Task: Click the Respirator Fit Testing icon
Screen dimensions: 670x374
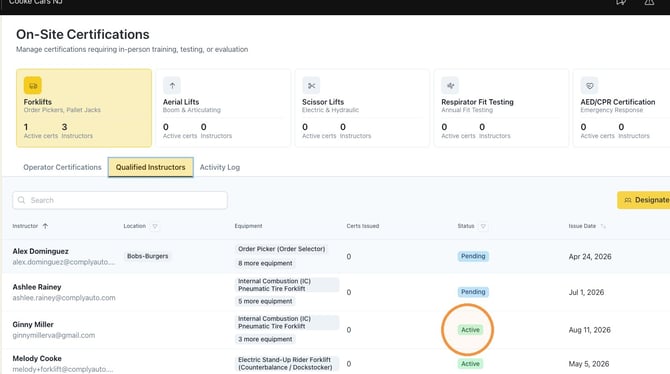Action: (450, 85)
